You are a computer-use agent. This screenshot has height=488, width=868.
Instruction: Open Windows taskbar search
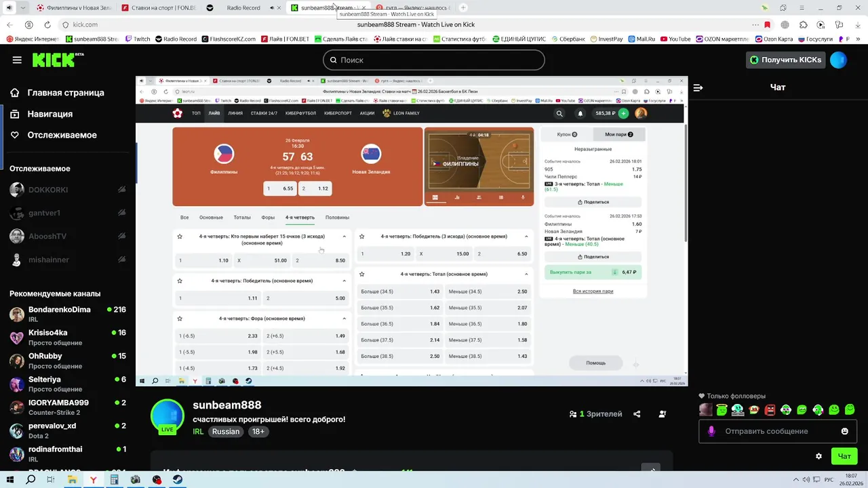[x=31, y=479]
